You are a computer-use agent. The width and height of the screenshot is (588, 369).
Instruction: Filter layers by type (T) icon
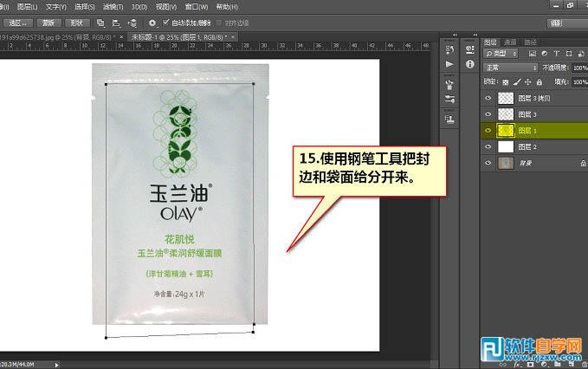pyautogui.click(x=557, y=54)
